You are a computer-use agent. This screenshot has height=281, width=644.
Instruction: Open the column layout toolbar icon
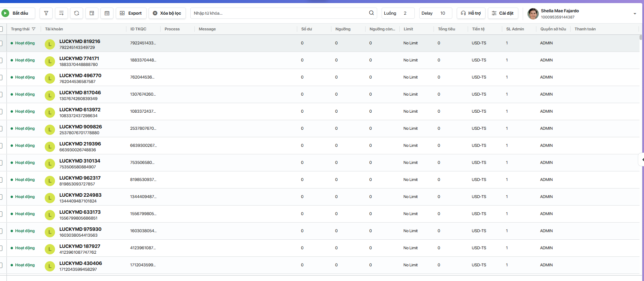92,13
